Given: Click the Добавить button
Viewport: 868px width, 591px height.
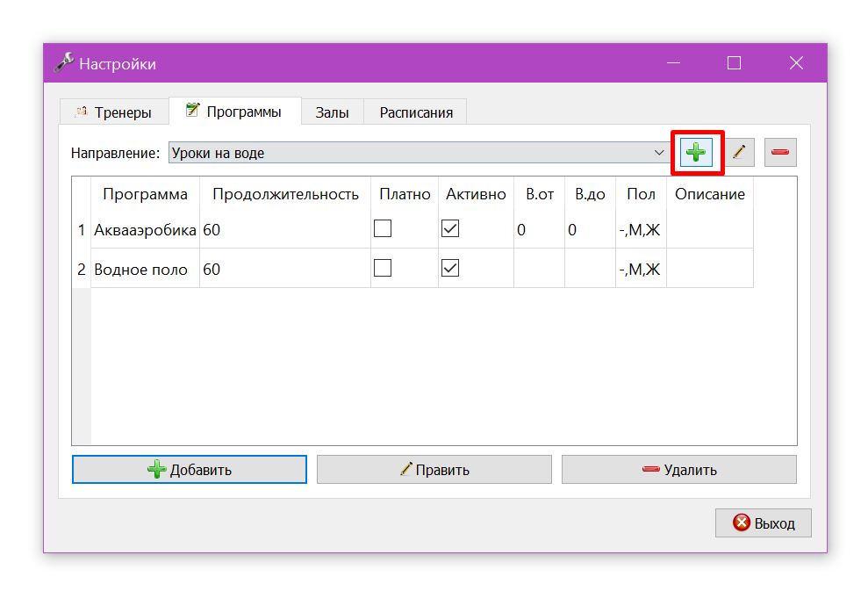Looking at the screenshot, I should click(x=190, y=470).
